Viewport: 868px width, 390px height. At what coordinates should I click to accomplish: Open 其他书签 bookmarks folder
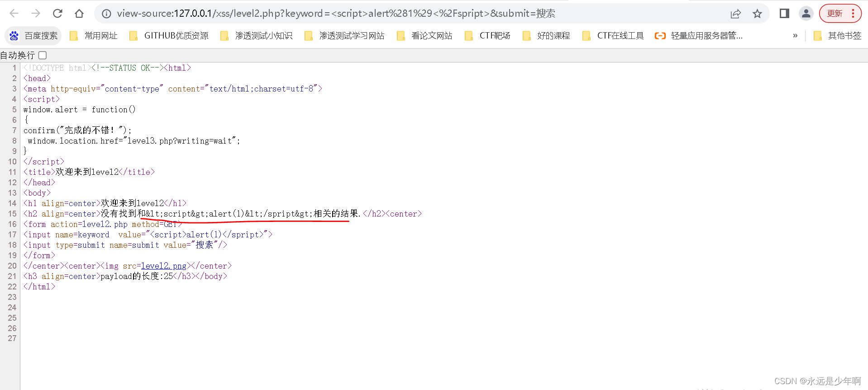(x=837, y=36)
